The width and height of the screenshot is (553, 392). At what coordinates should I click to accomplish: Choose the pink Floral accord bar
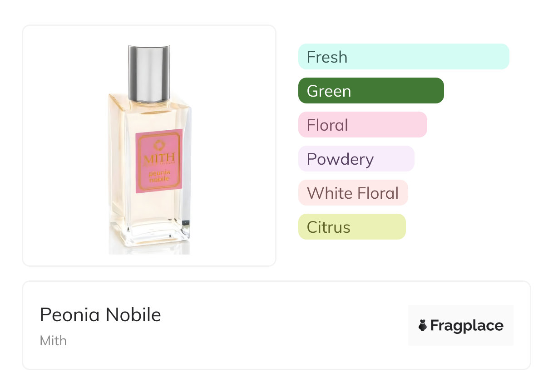362,125
